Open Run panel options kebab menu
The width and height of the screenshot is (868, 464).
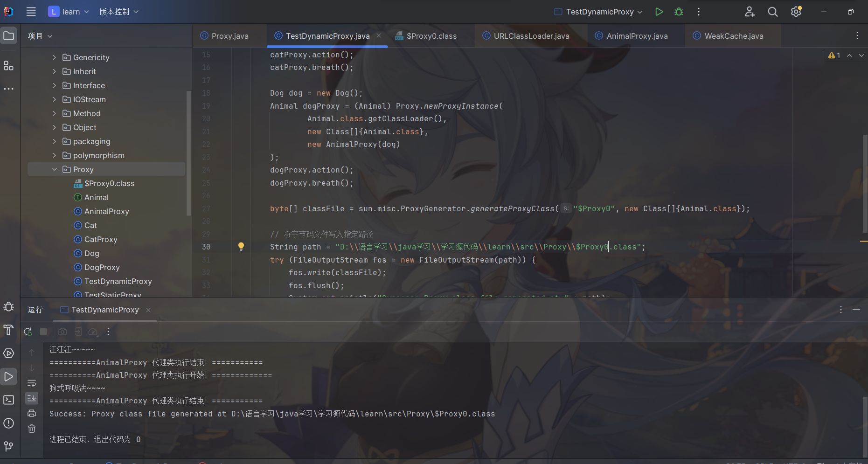pyautogui.click(x=841, y=310)
